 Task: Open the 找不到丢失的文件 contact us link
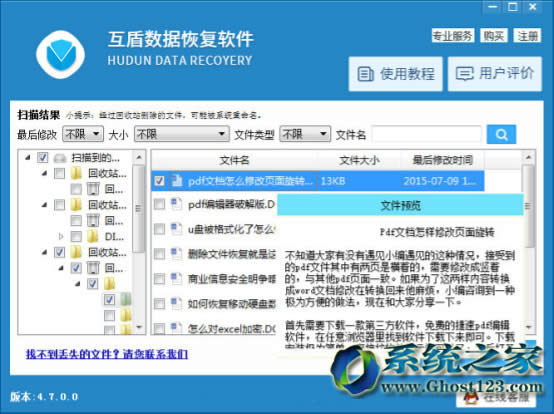pos(107,354)
